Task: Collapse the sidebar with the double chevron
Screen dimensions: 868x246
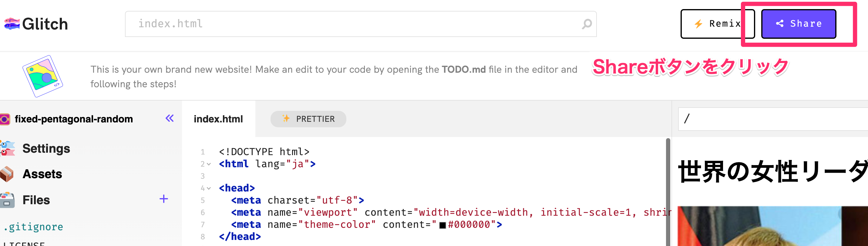Action: point(170,118)
